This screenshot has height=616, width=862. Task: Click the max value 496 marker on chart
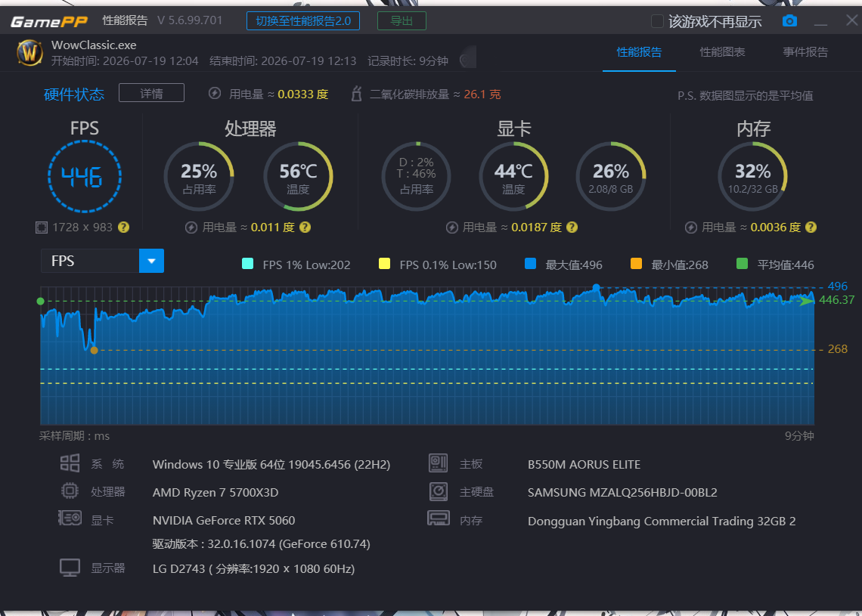(597, 287)
